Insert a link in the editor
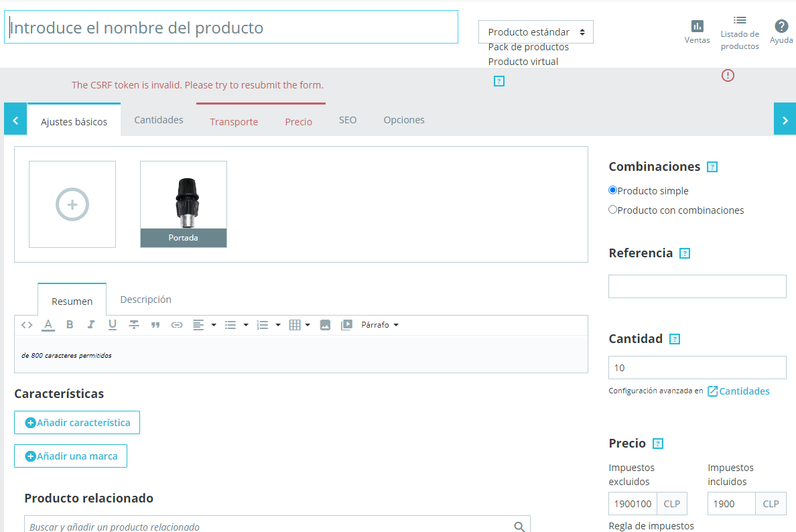Viewport: 796px width, 532px height. tap(177, 325)
